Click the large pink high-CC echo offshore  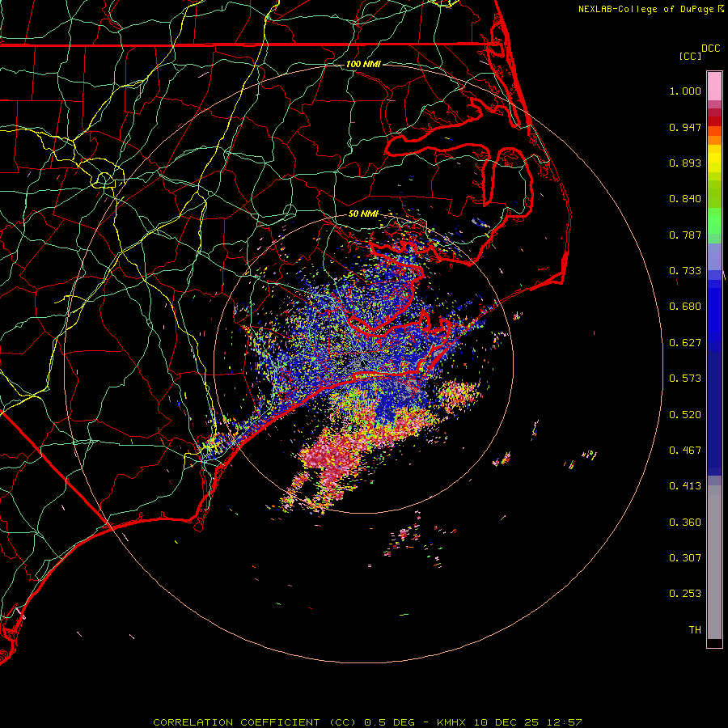coord(332,457)
